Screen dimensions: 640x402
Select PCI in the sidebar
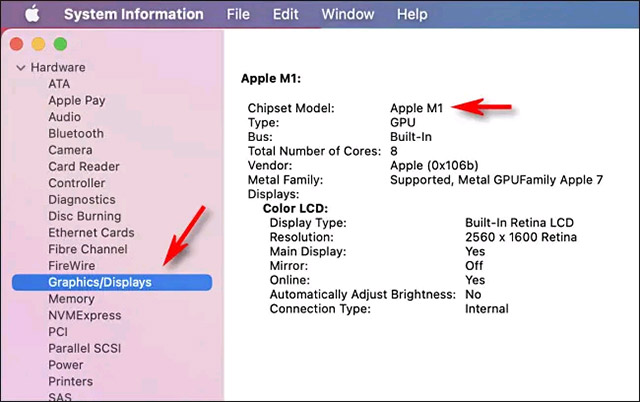point(58,332)
